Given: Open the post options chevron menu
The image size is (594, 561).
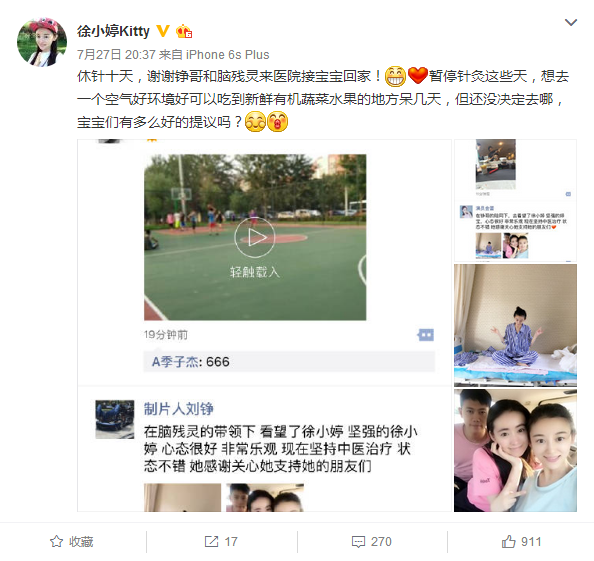Looking at the screenshot, I should [571, 22].
